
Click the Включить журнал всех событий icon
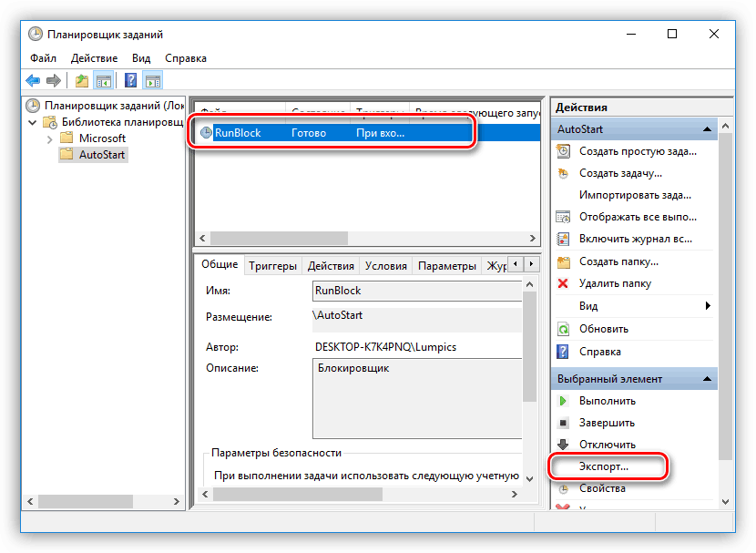pyautogui.click(x=561, y=238)
